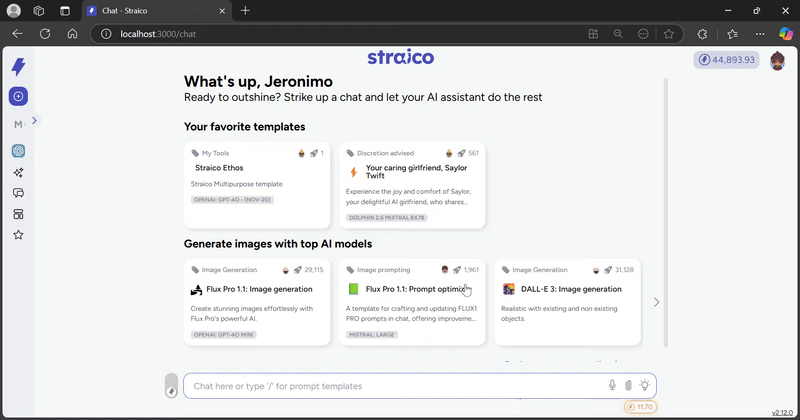Open the Copilot icon in browser toolbar

786,34
